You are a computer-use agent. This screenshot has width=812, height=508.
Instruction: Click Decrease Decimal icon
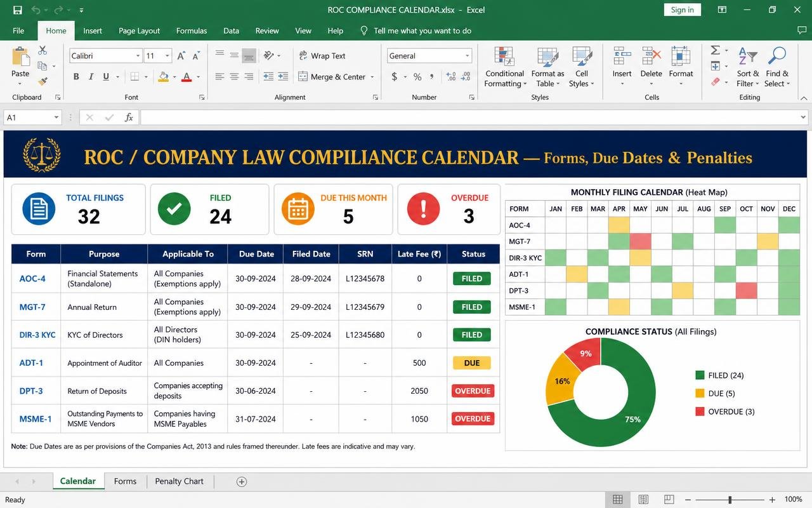tap(467, 77)
